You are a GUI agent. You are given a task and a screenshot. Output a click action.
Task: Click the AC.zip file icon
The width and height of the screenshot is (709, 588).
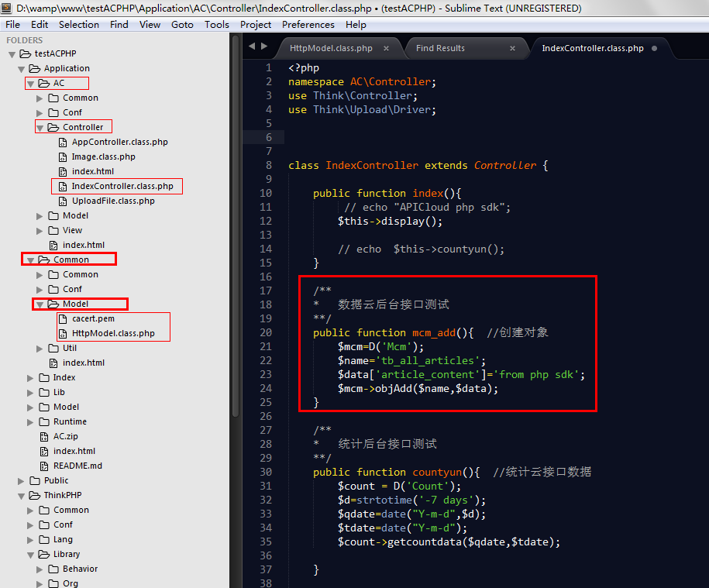click(x=44, y=436)
